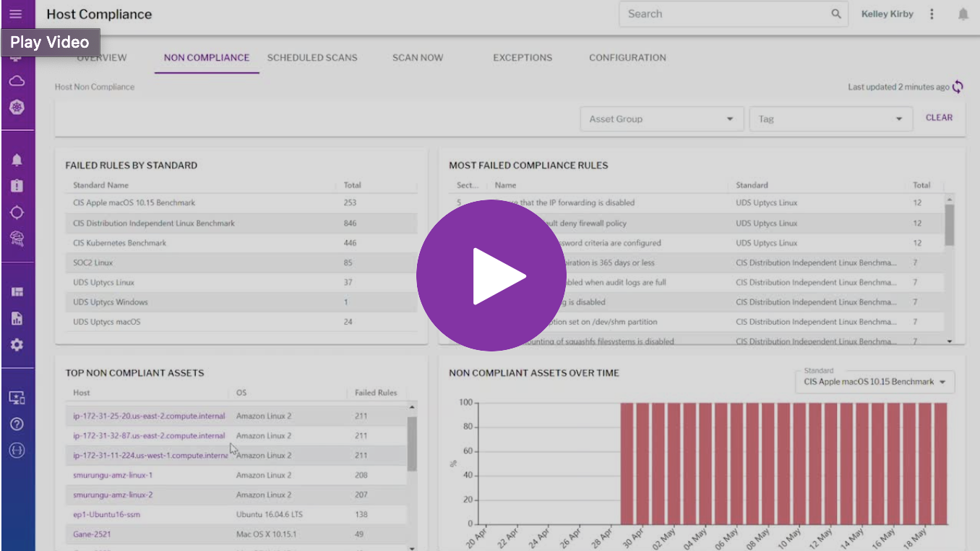Click the search magnifier icon
Image resolution: width=980 pixels, height=551 pixels.
point(836,14)
